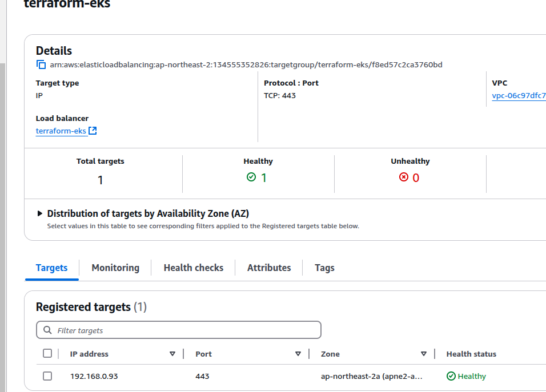Open the Health checks tab
This screenshot has width=546, height=392.
193,268
